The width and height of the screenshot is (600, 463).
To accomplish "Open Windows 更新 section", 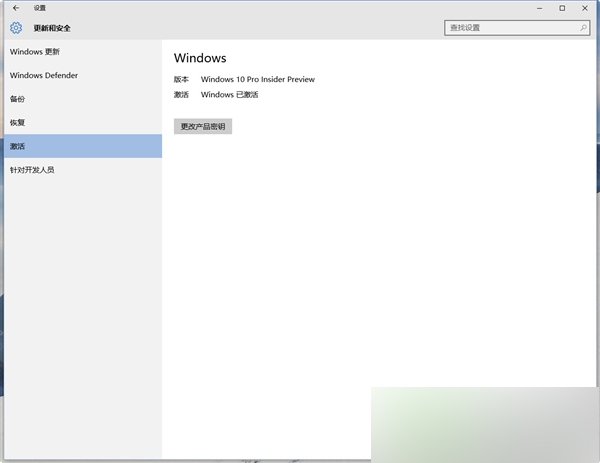I will pos(83,52).
